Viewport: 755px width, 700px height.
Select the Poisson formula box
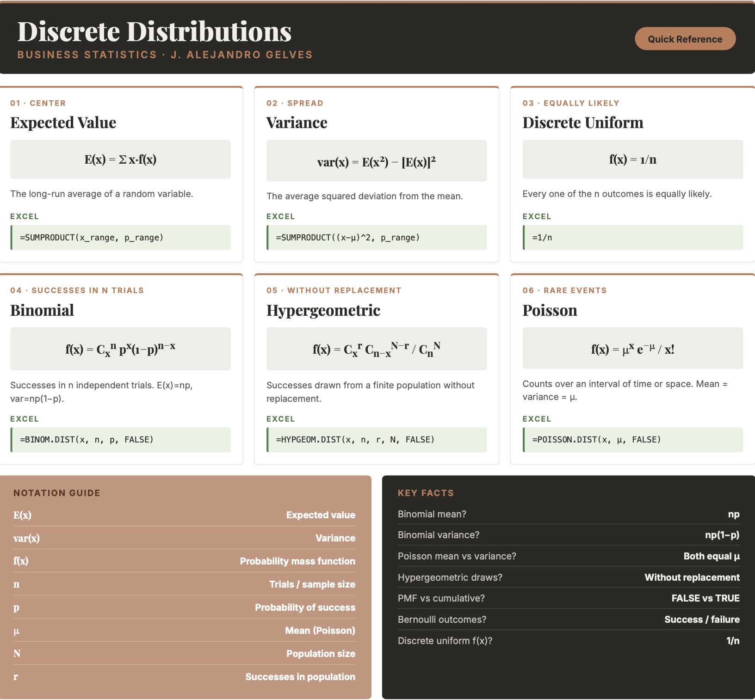633,348
